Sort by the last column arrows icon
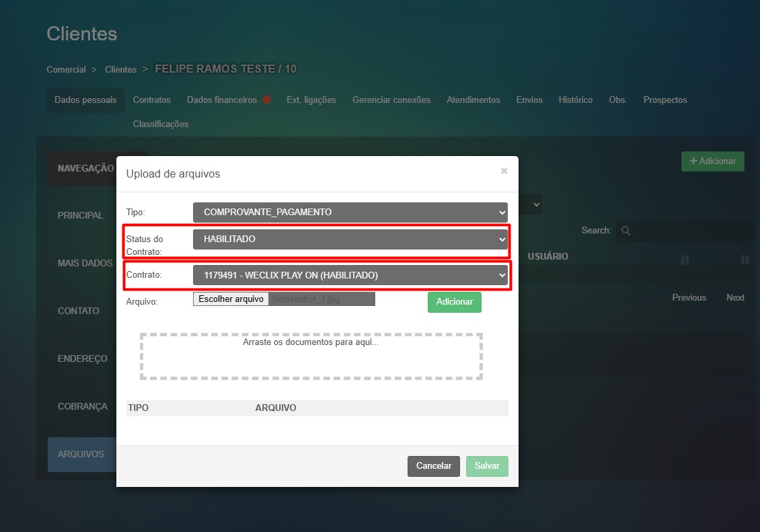The width and height of the screenshot is (760, 532). [x=744, y=260]
